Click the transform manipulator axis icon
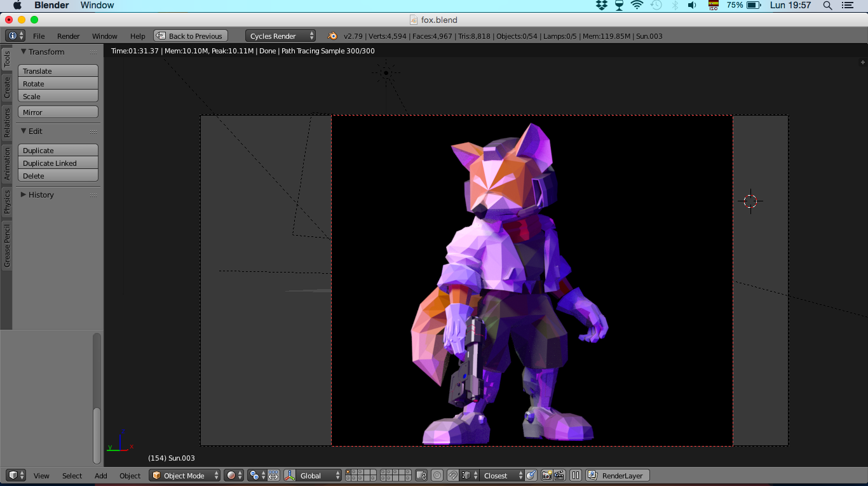Viewport: 868px width, 486px height. (289, 475)
